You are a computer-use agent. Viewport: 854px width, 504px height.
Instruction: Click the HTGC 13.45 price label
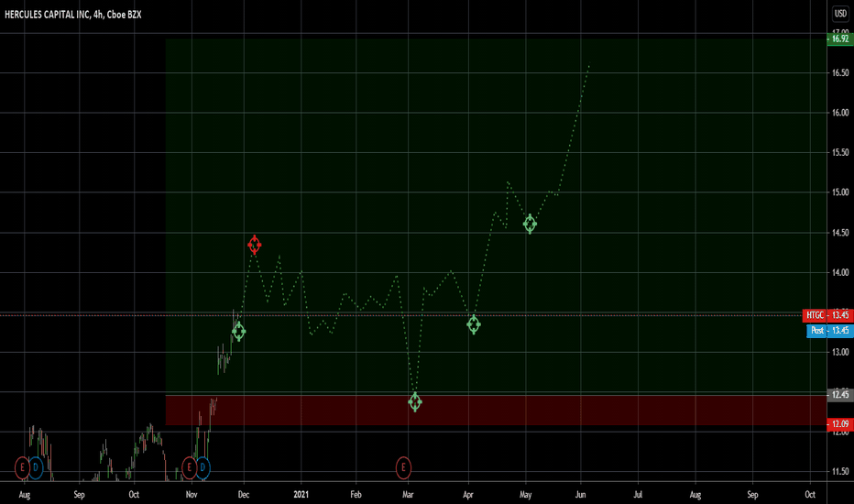coord(827,315)
